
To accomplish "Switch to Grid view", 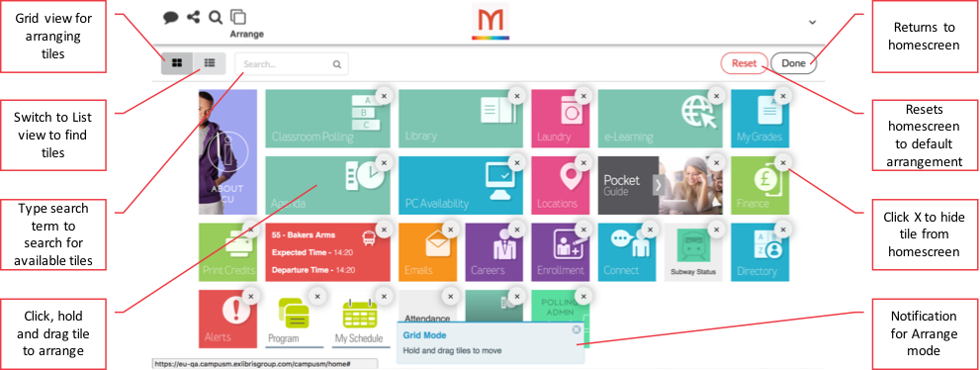I will [177, 63].
